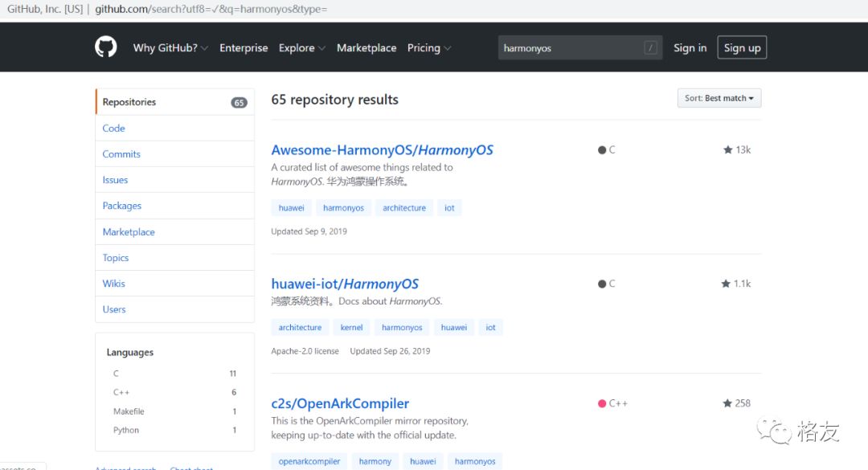This screenshot has width=868, height=470.
Task: Click the gray C language dot for huawei-iot
Action: click(602, 284)
